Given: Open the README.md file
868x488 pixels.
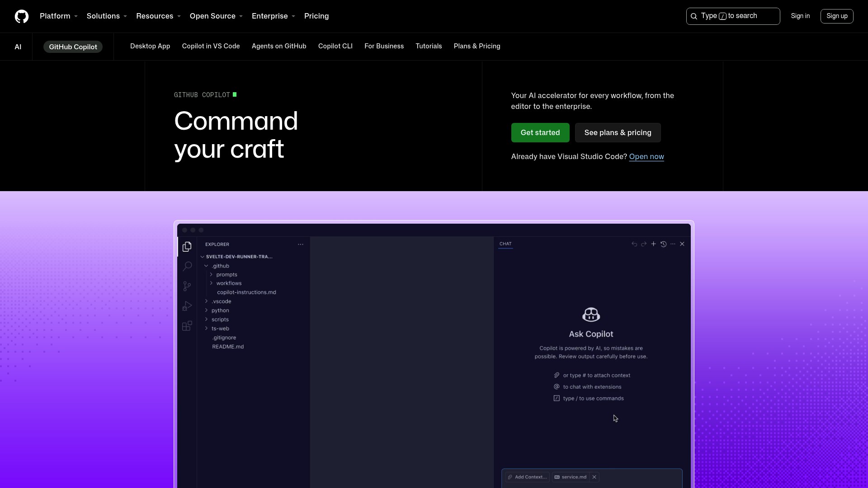Looking at the screenshot, I should click(228, 347).
